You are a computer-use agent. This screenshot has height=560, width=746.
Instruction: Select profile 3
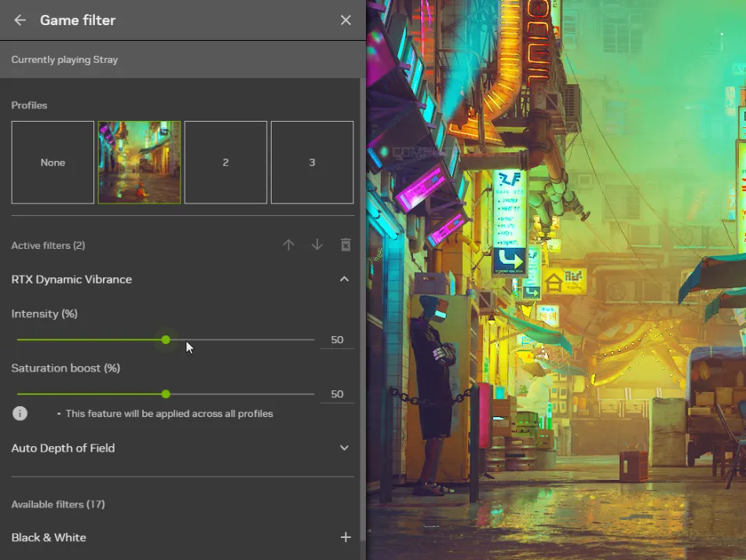[x=312, y=163]
